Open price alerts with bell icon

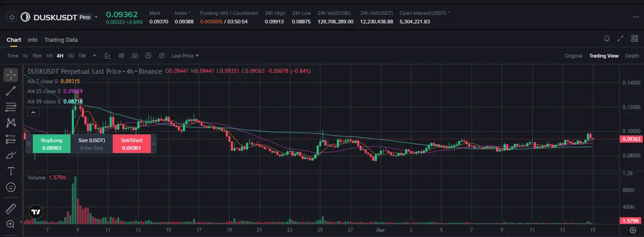[x=607, y=39]
